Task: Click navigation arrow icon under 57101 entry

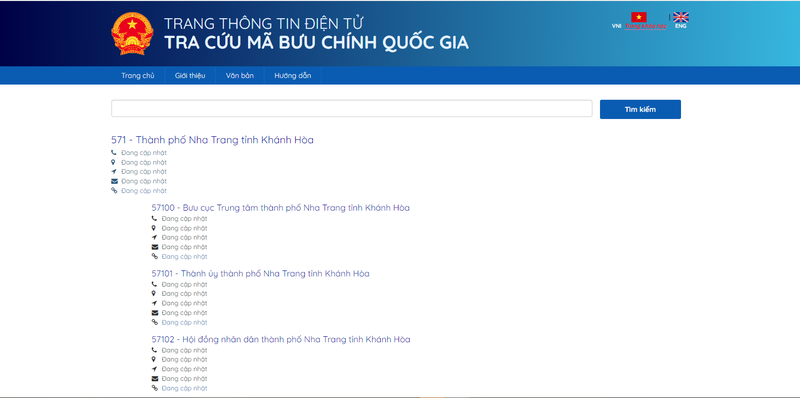Action: pyautogui.click(x=155, y=303)
